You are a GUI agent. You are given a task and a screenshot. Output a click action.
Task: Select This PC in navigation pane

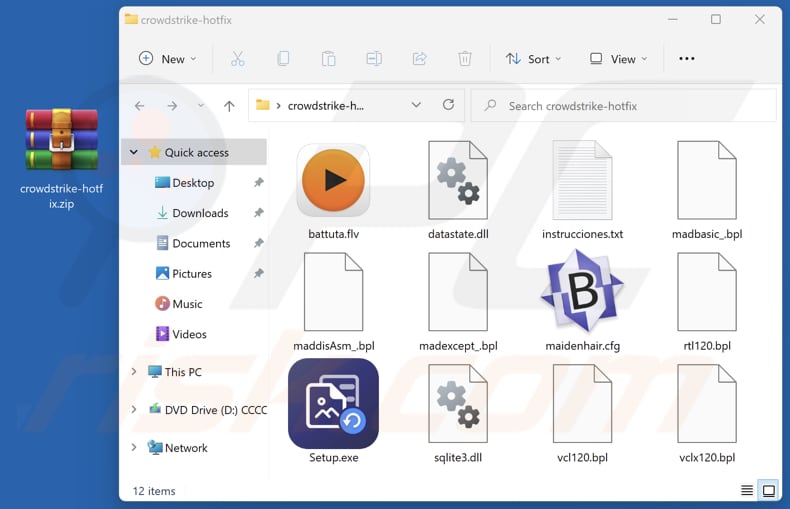(175, 372)
